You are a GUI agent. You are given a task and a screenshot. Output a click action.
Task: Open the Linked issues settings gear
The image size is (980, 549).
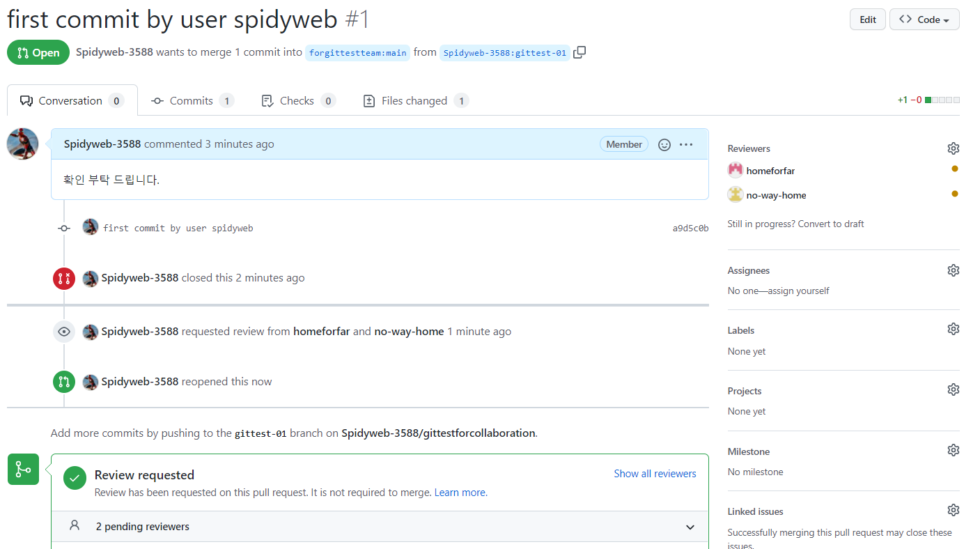pyautogui.click(x=954, y=511)
